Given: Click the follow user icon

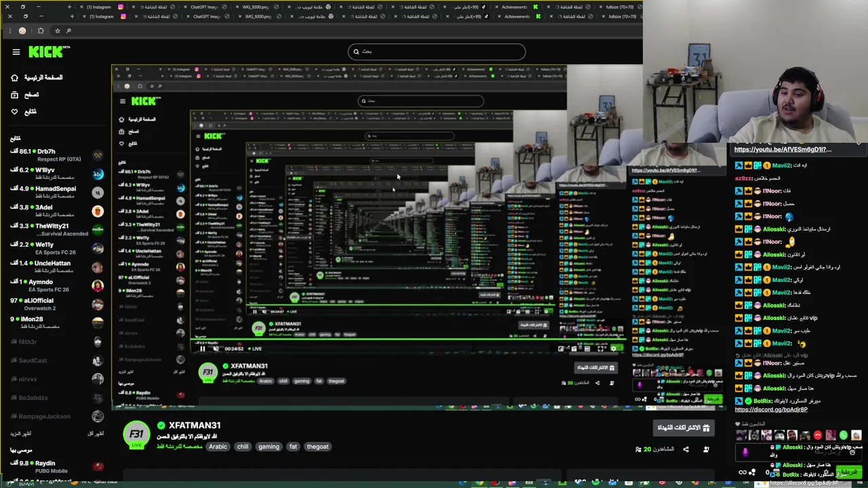Looking at the screenshot, I should pos(706,449).
